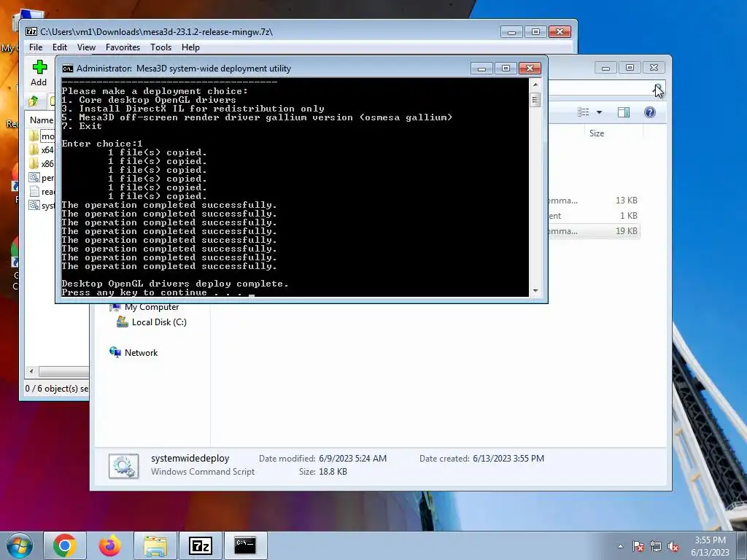Image resolution: width=747 pixels, height=560 pixels.
Task: Click the taskbar clock showing 3:55 PM
Action: point(710,545)
